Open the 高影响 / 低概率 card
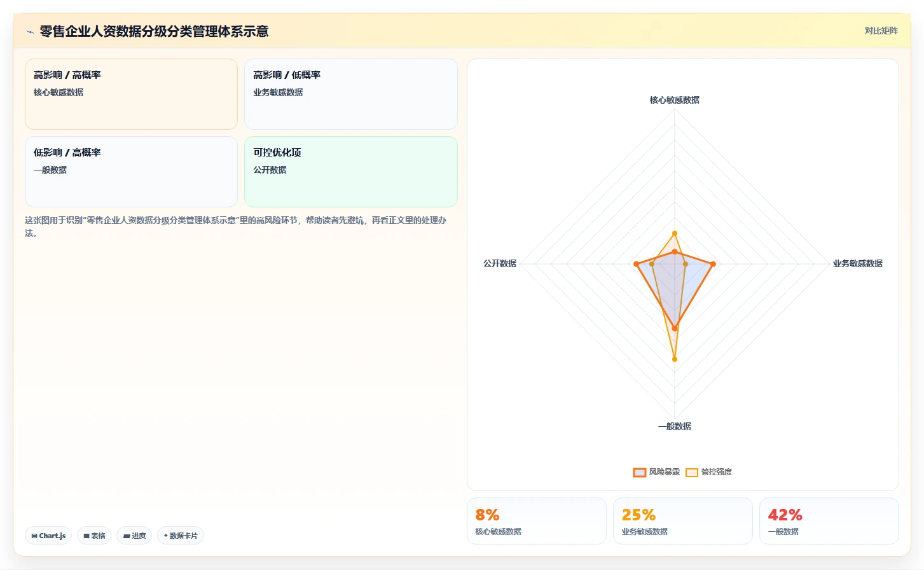 (351, 94)
